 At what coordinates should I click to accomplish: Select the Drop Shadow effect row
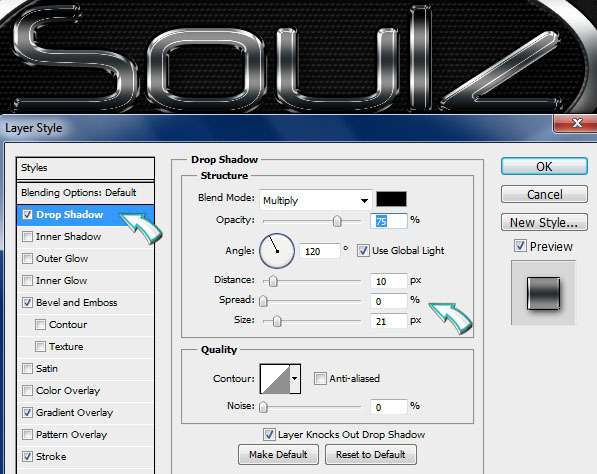[85, 215]
